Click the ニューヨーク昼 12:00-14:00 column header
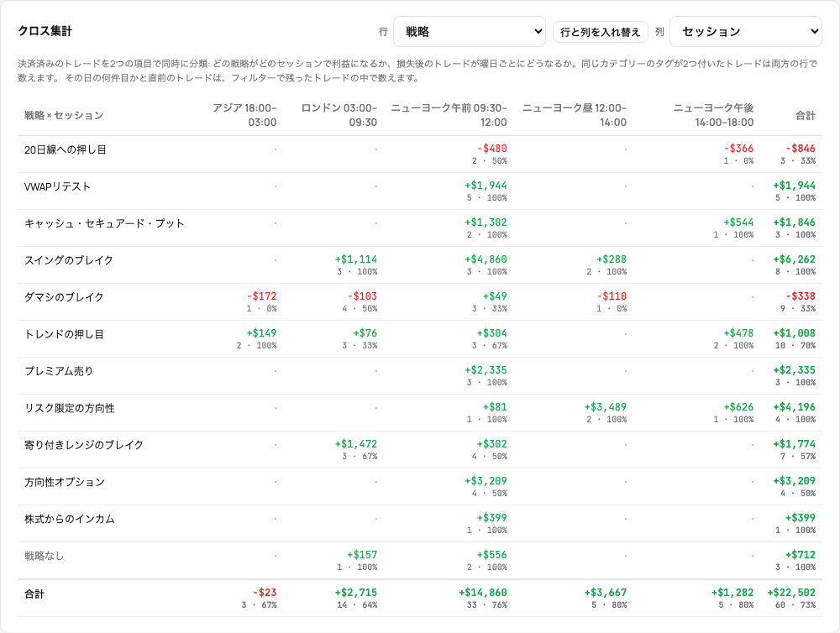This screenshot has width=840, height=633. pos(575,115)
